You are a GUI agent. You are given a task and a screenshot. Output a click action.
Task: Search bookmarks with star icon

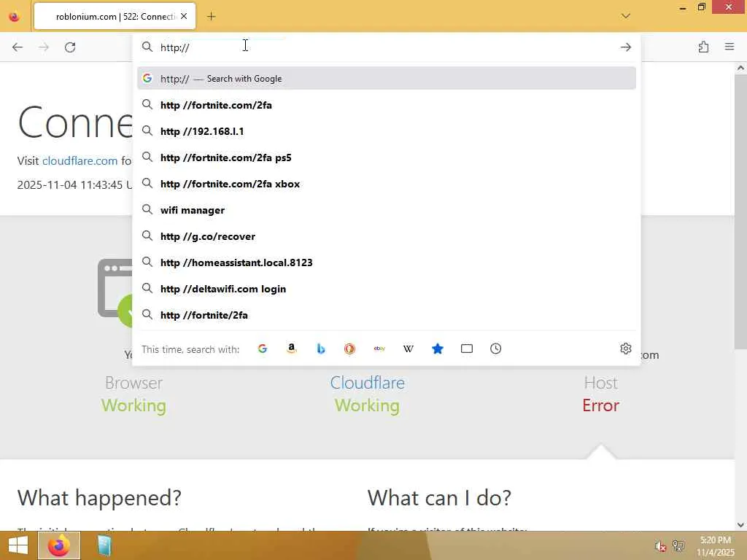[x=438, y=349]
